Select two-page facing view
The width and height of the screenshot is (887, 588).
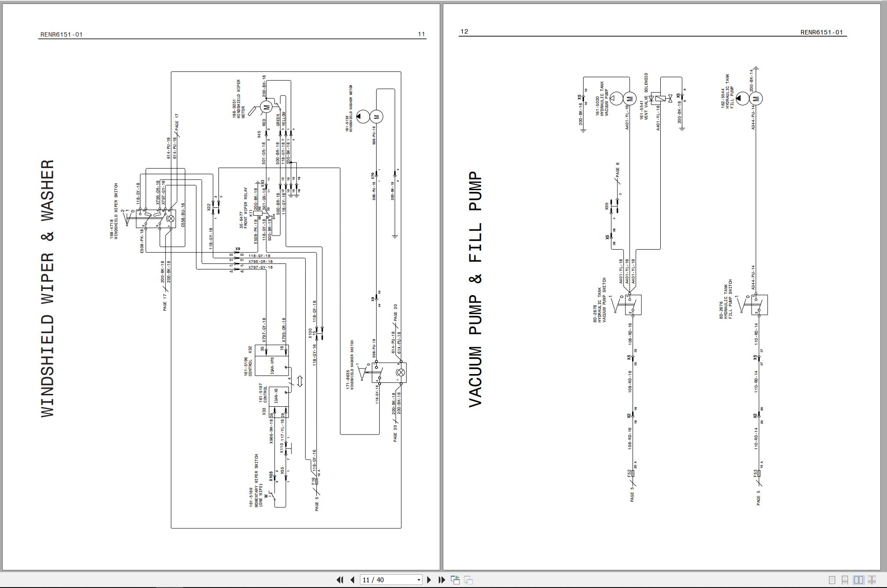point(858,580)
